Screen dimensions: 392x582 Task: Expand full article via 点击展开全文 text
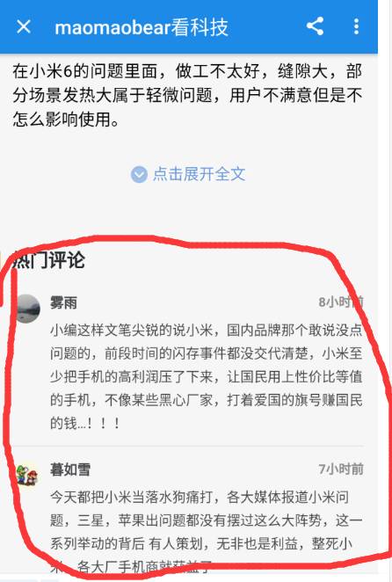pyautogui.click(x=199, y=174)
